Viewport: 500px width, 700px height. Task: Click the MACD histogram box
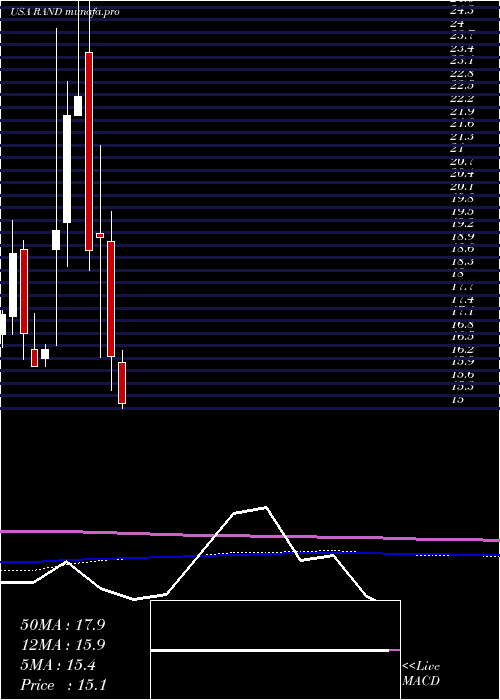tap(275, 650)
